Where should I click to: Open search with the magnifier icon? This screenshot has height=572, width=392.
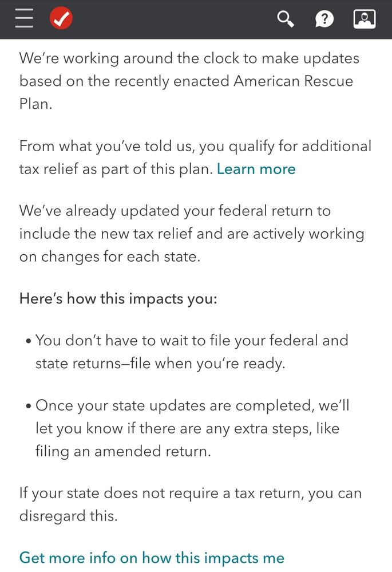point(286,19)
